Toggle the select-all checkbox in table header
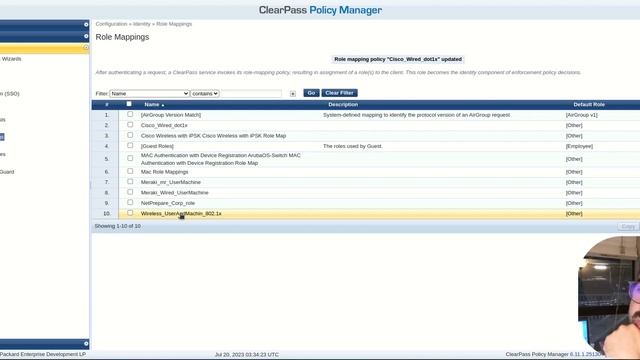This screenshot has height=360, width=640. tap(129, 104)
